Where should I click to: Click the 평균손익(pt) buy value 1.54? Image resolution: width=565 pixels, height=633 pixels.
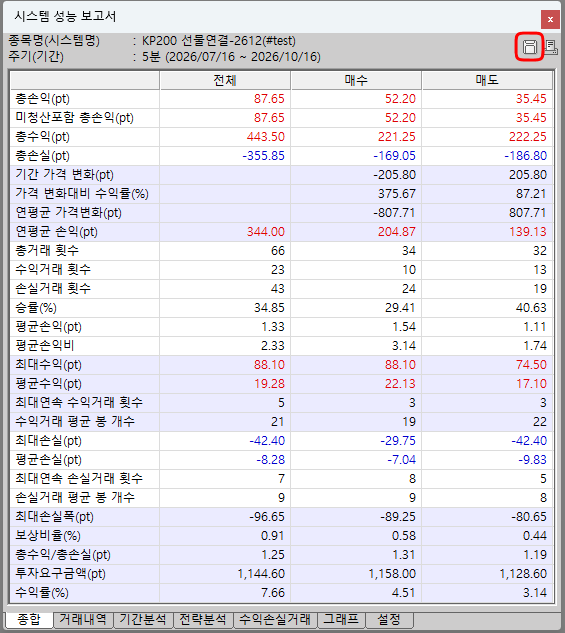click(x=404, y=327)
